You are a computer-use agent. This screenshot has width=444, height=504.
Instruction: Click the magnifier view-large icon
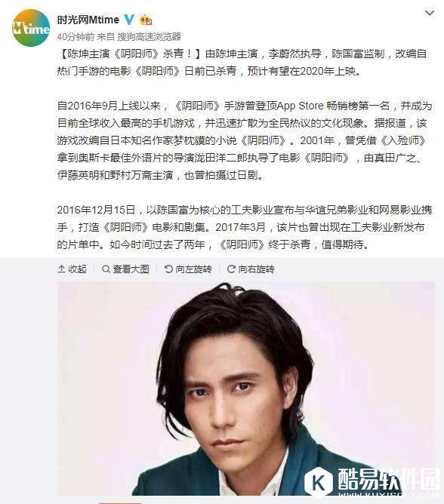click(x=106, y=269)
